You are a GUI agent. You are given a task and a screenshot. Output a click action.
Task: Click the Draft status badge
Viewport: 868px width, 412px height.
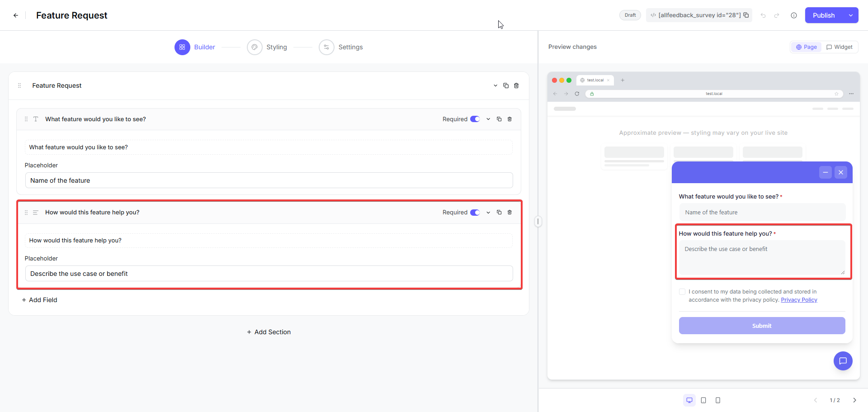point(630,15)
